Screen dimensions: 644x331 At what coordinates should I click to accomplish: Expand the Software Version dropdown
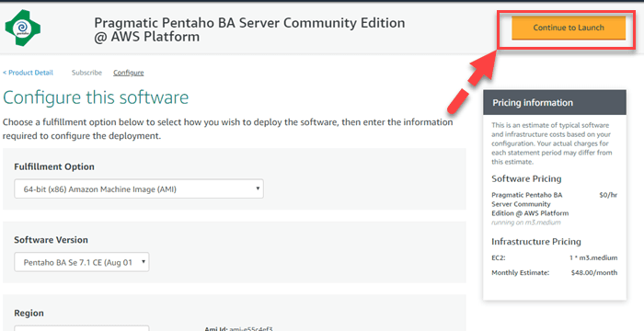[82, 262]
